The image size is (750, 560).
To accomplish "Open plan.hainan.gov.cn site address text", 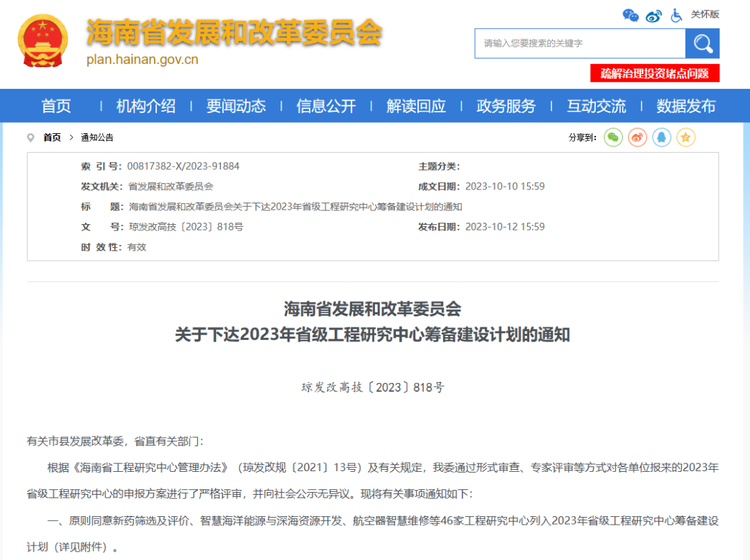I will click(x=142, y=60).
